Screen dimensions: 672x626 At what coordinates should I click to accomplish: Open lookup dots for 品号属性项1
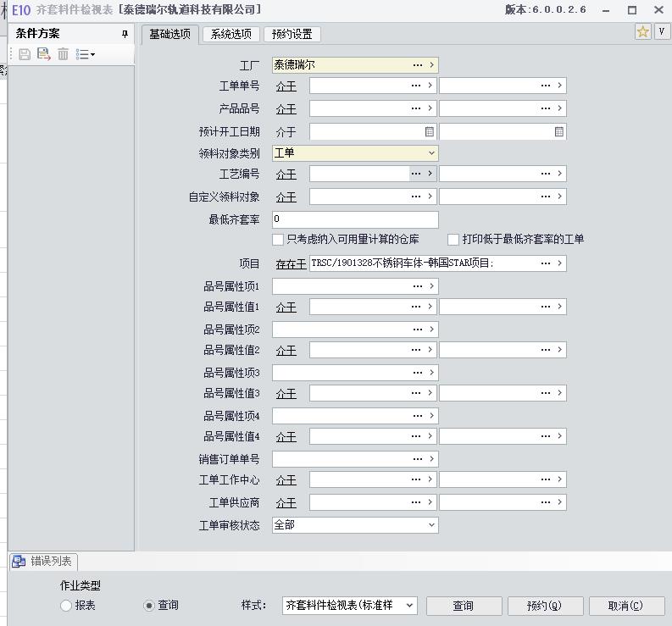pos(418,286)
